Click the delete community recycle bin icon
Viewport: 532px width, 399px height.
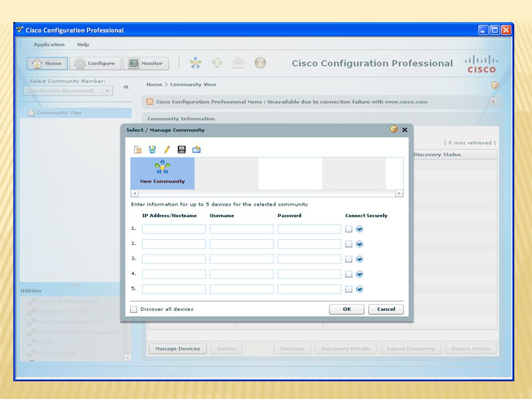[152, 150]
